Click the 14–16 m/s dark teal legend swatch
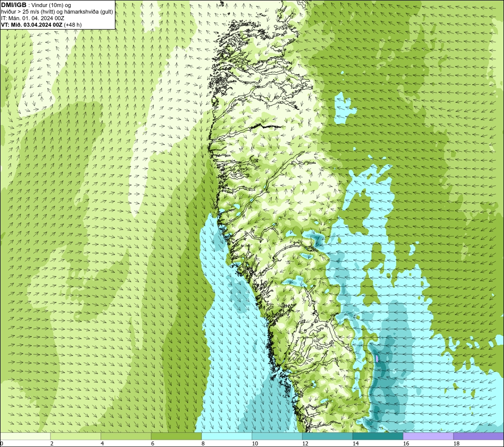The height and width of the screenshot is (447, 504). click(x=377, y=436)
